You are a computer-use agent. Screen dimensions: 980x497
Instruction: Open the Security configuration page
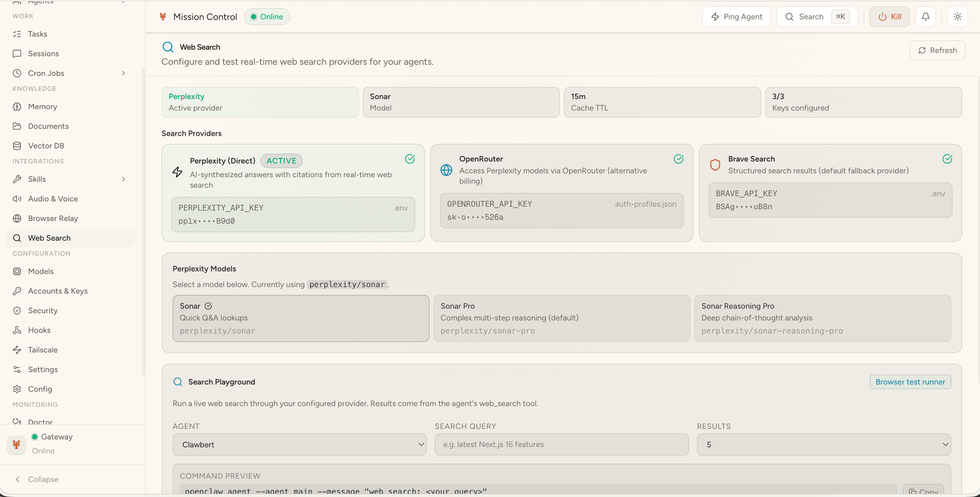pos(43,310)
